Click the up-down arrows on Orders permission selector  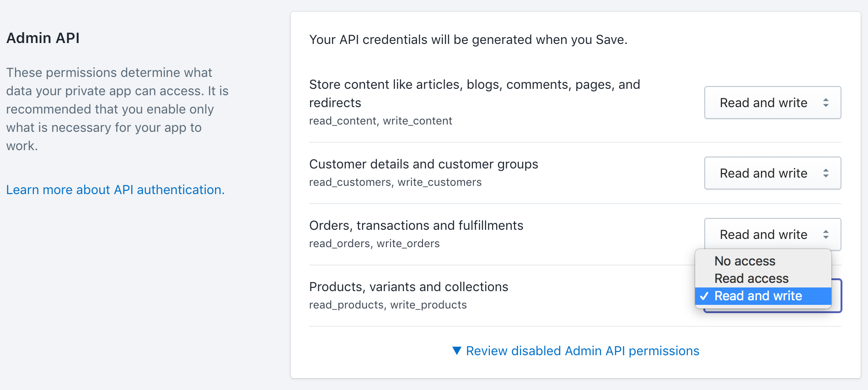click(x=825, y=234)
